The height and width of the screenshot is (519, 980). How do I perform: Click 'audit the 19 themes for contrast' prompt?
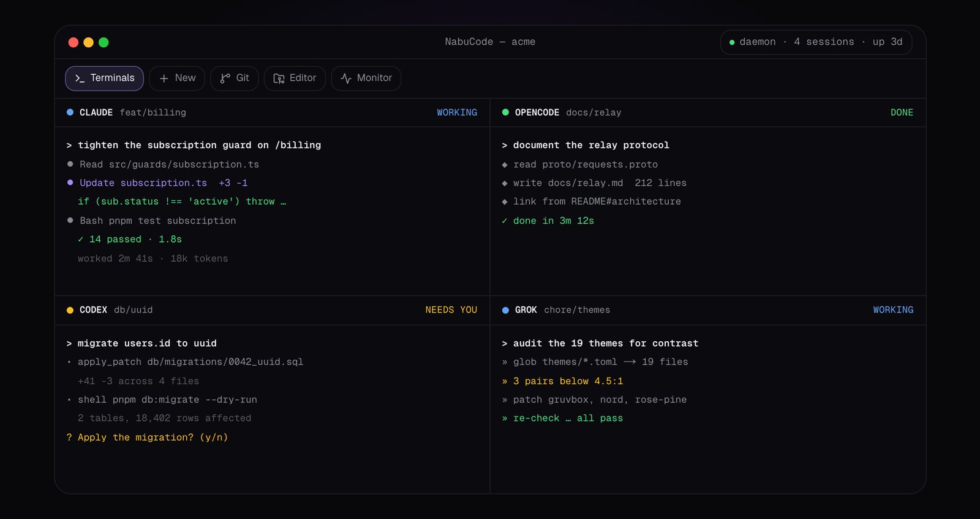click(x=600, y=344)
